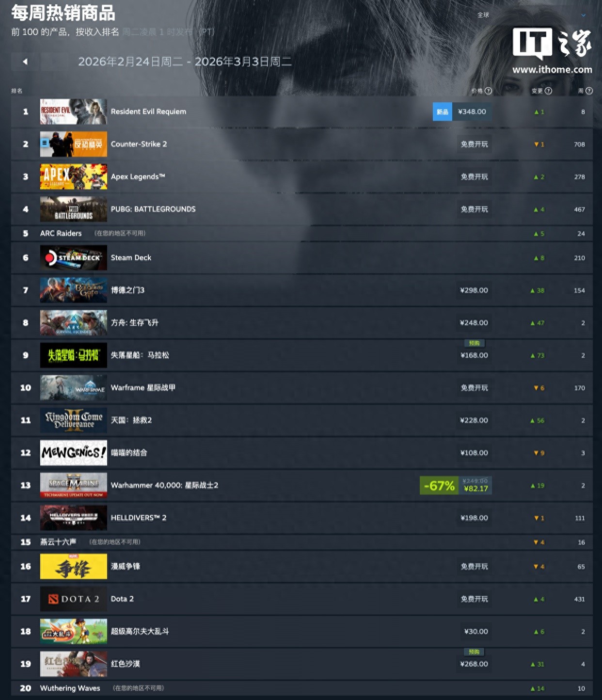The image size is (602, 700).
Task: Open PUBG: BATTLEGROUNDS listing
Action: click(x=301, y=209)
